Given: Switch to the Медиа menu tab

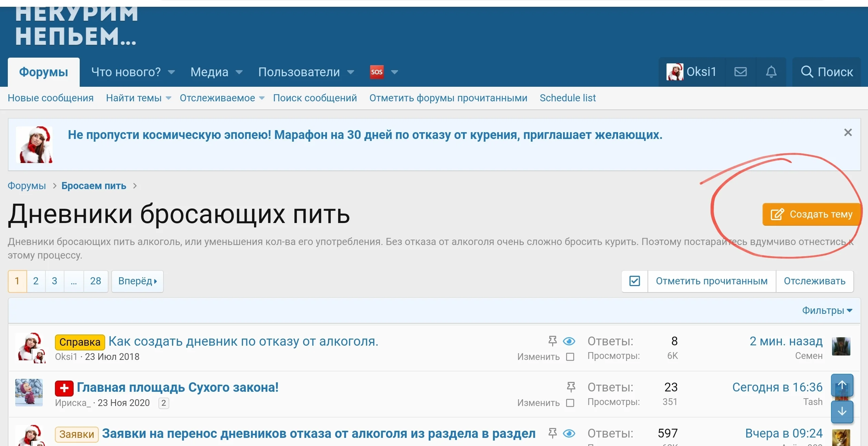Looking at the screenshot, I should [209, 72].
